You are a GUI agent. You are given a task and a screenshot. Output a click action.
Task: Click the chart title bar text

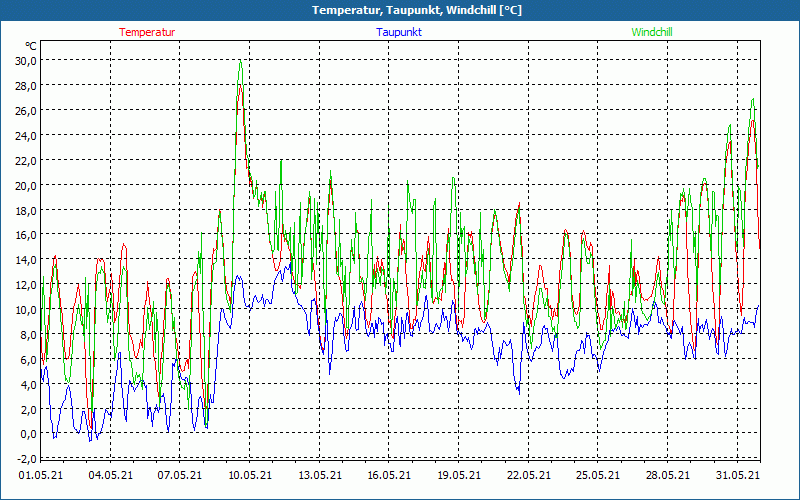[x=416, y=10]
